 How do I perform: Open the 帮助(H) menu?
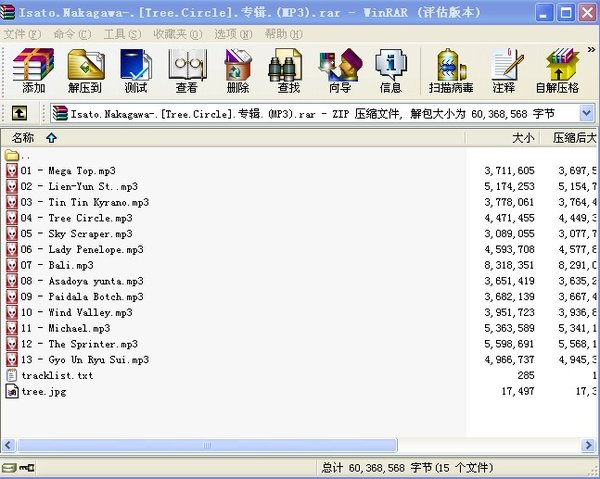point(284,34)
